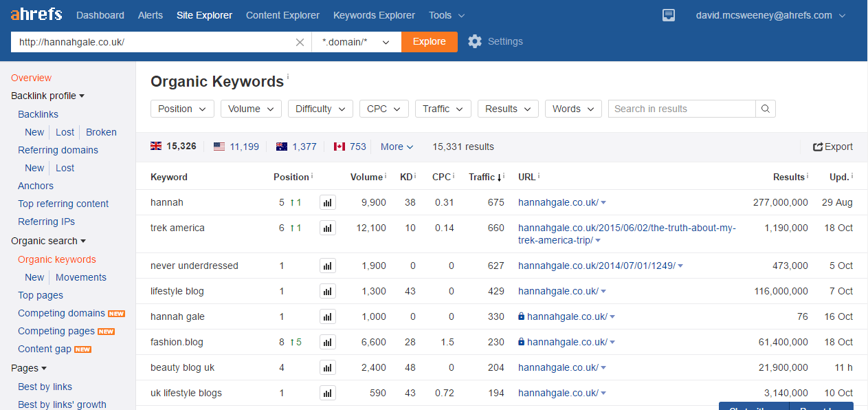Open the Results filter dropdown
Image resolution: width=868 pixels, height=410 pixels.
point(508,109)
